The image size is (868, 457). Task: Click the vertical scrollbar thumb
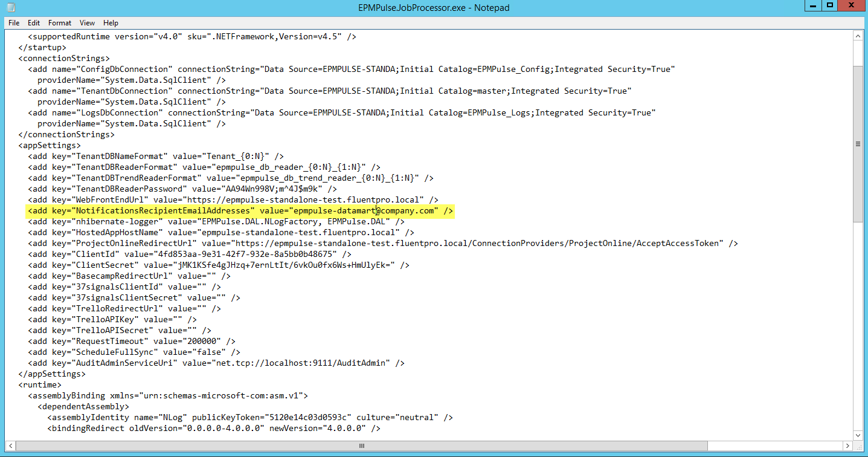(x=858, y=144)
